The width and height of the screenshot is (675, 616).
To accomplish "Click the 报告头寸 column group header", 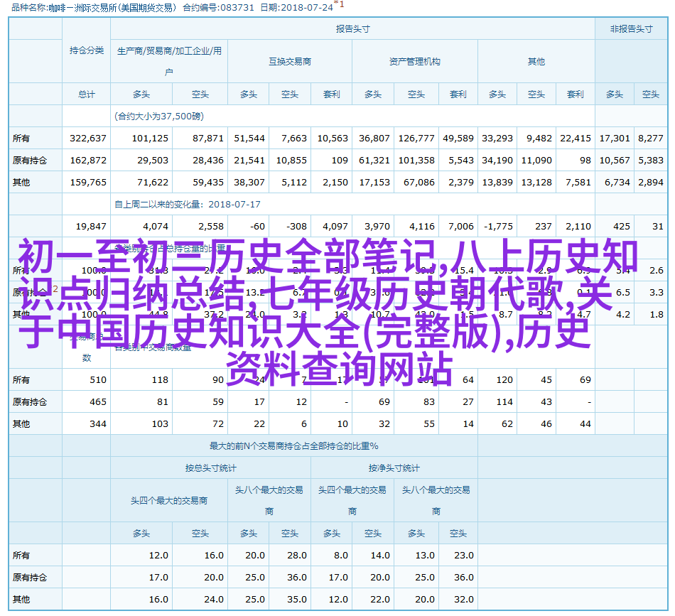I will pyautogui.click(x=352, y=29).
